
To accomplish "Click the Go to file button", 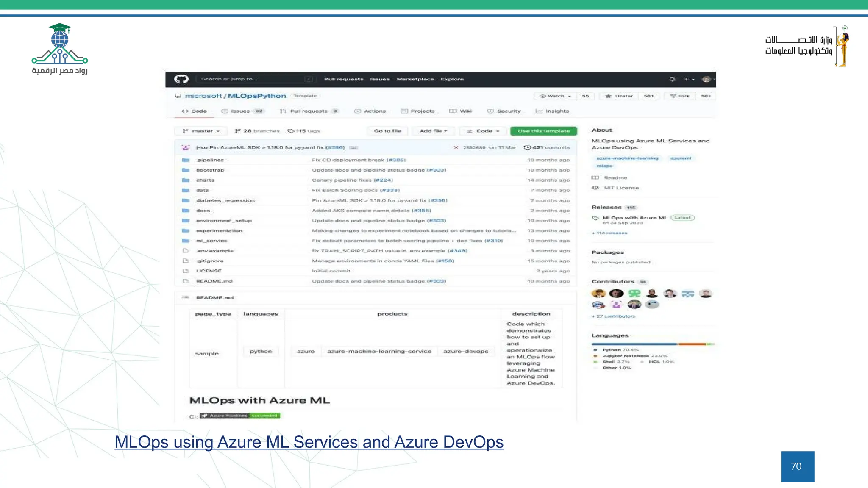I will click(387, 131).
